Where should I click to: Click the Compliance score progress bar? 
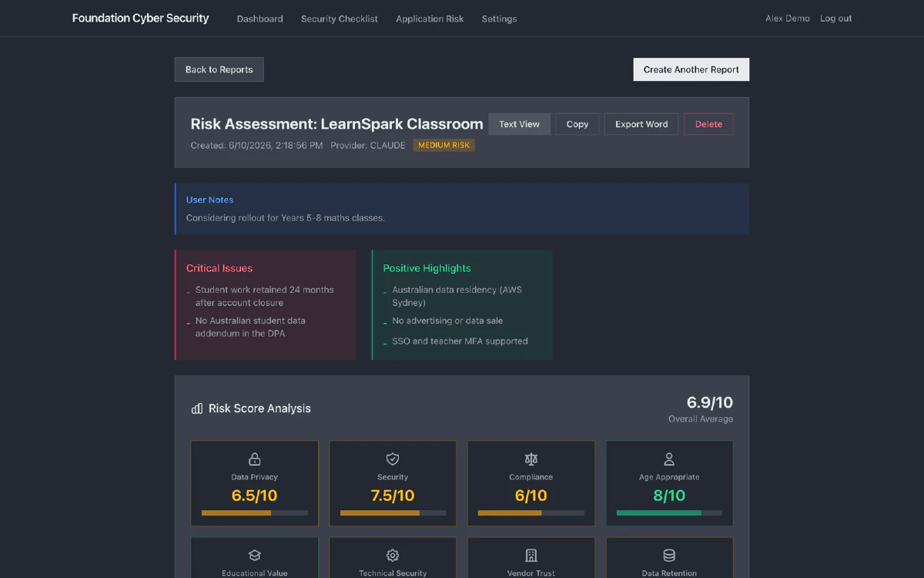click(x=531, y=512)
